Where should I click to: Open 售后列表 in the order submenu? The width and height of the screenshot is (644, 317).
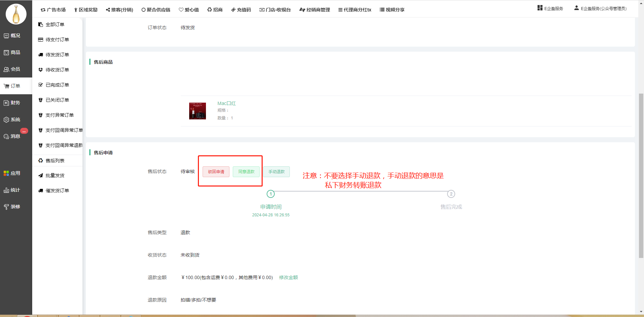pyautogui.click(x=55, y=161)
